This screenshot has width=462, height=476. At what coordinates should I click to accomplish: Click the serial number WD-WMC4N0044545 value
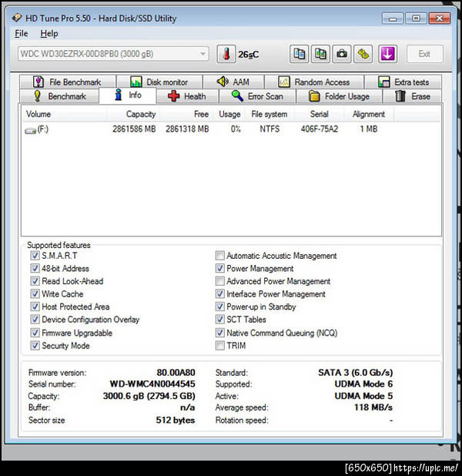(x=152, y=384)
